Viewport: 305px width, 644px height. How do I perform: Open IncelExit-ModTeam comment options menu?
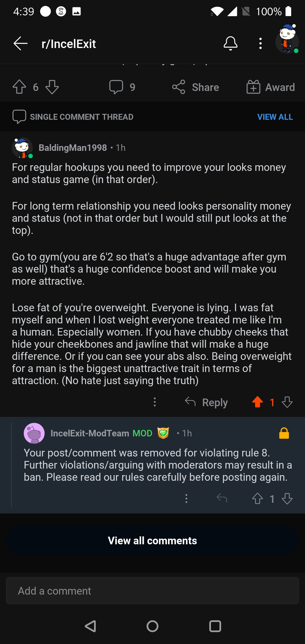[186, 499]
